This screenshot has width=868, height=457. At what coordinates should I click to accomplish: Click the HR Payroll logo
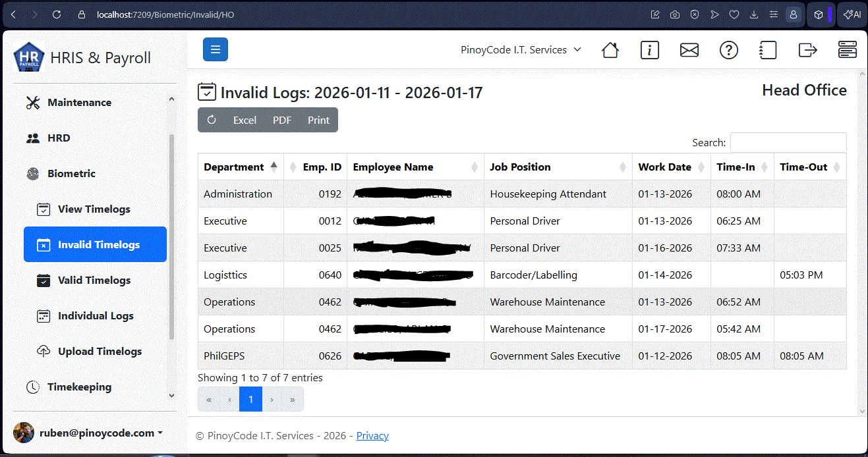pyautogui.click(x=29, y=57)
